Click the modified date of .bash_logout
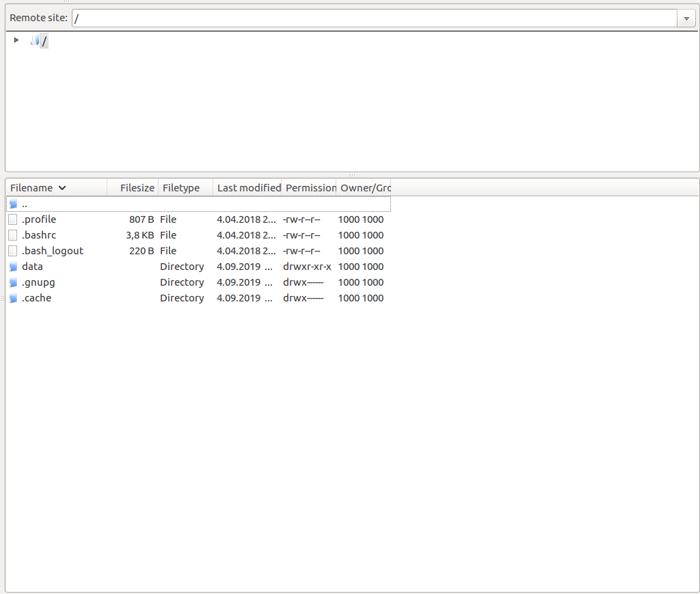 pos(246,251)
